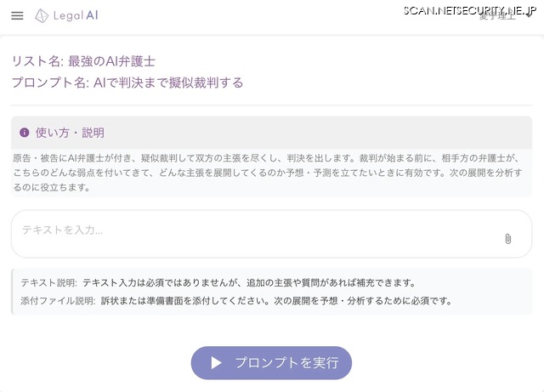Click the 添付ファイル説明 line
Screen dimensions: 544x392
(x=236, y=301)
